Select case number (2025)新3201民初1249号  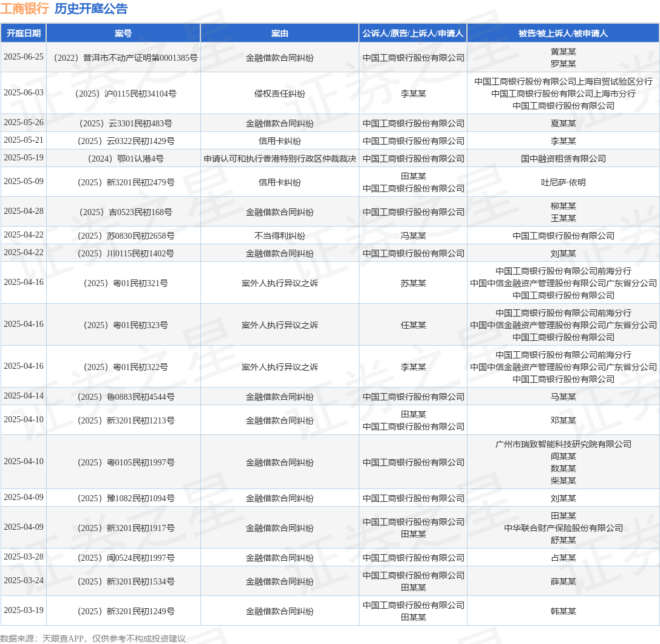(x=126, y=611)
